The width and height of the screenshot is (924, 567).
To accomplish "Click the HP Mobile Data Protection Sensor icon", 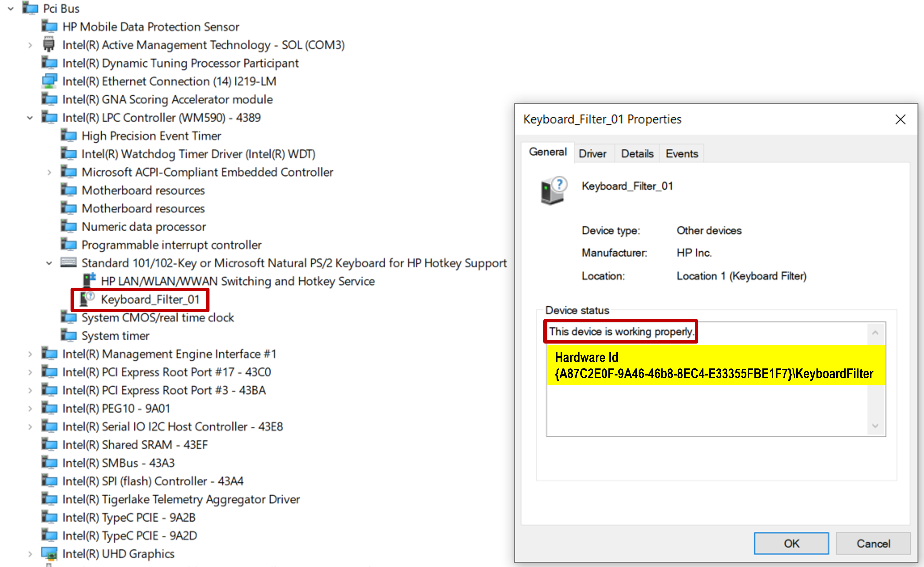I will [49, 27].
